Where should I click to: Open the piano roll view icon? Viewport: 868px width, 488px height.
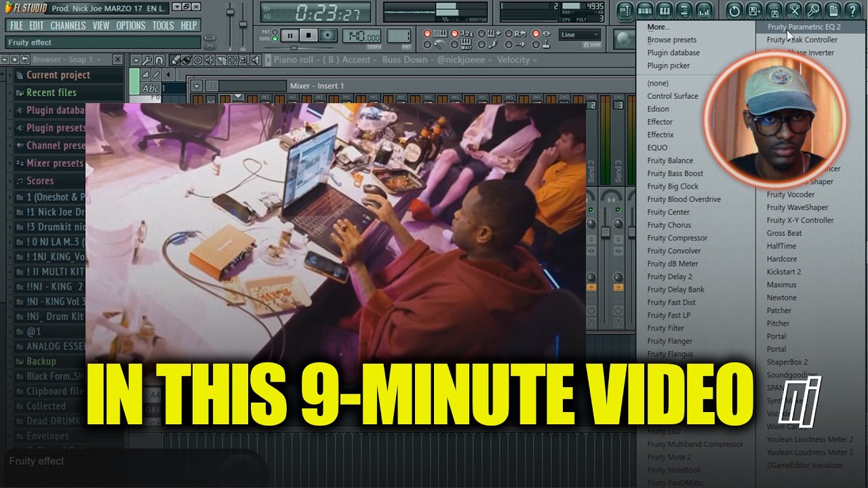665,11
